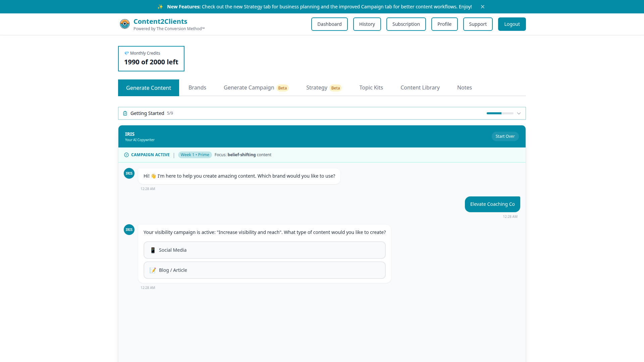Click the phone icon in the Social Media option

(x=153, y=250)
